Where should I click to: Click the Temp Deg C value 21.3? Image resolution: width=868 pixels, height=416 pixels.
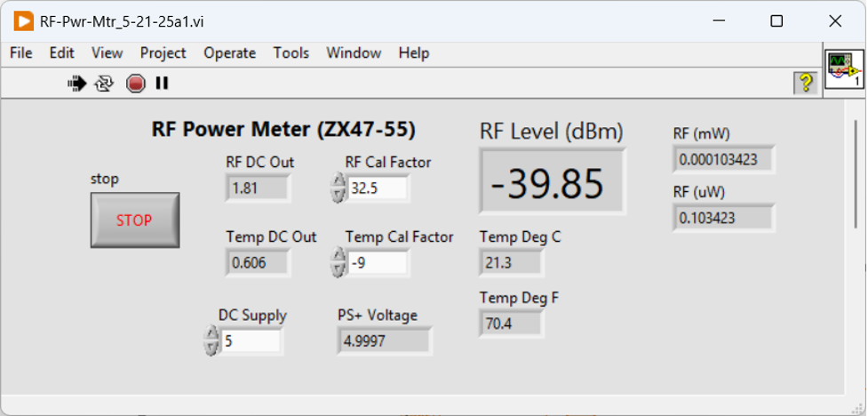(x=512, y=262)
